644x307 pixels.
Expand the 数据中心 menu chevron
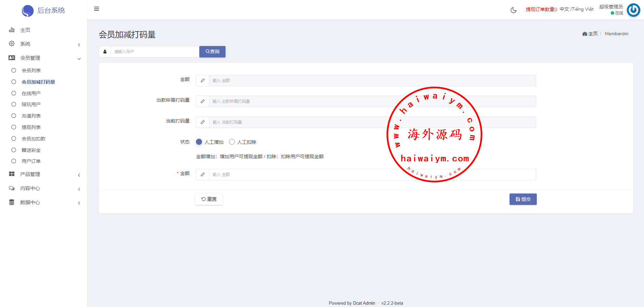tap(79, 203)
